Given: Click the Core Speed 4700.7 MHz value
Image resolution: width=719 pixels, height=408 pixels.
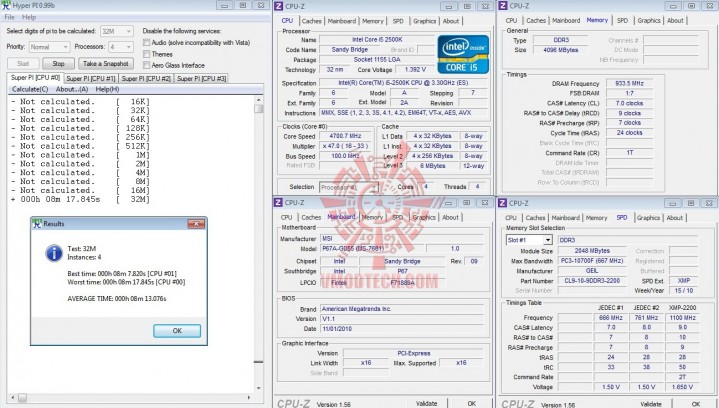Looking at the screenshot, I should click(345, 136).
